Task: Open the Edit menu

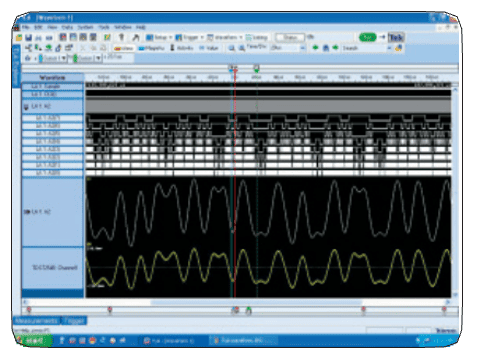Action: [x=38, y=27]
